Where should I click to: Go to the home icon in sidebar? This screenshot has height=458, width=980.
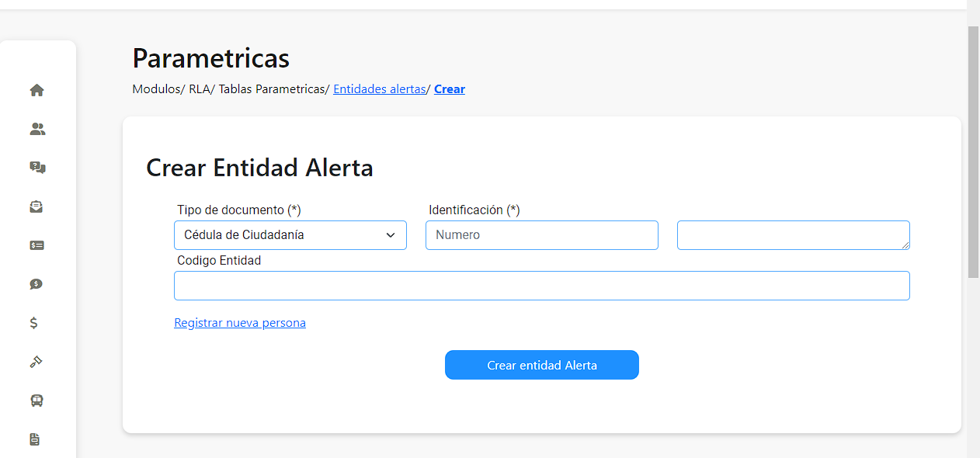point(36,90)
